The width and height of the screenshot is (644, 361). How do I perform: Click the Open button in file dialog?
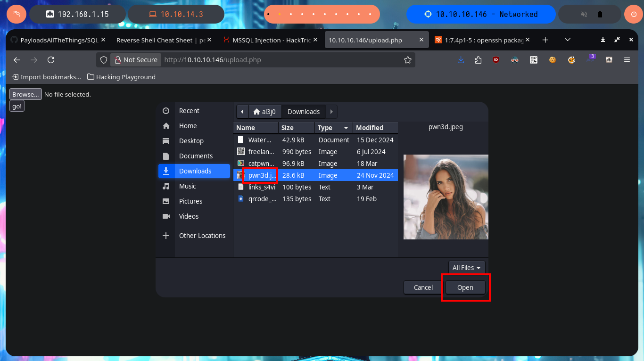465,287
